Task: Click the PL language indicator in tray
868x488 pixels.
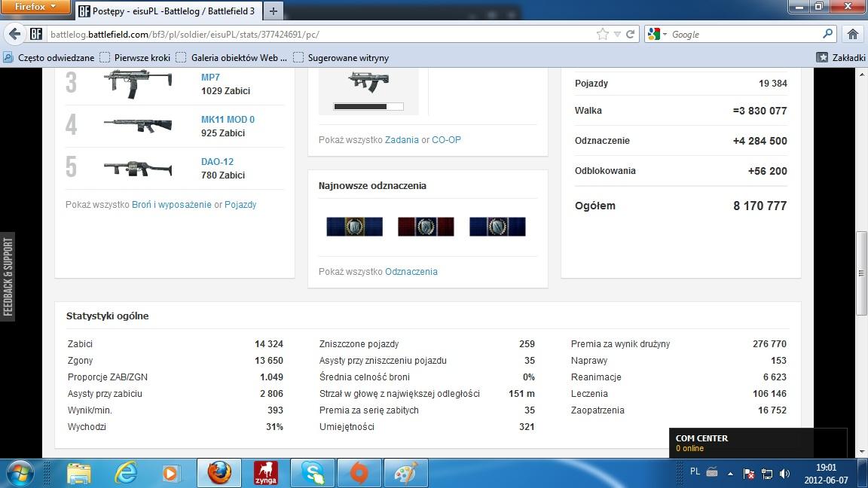Action: [x=695, y=472]
